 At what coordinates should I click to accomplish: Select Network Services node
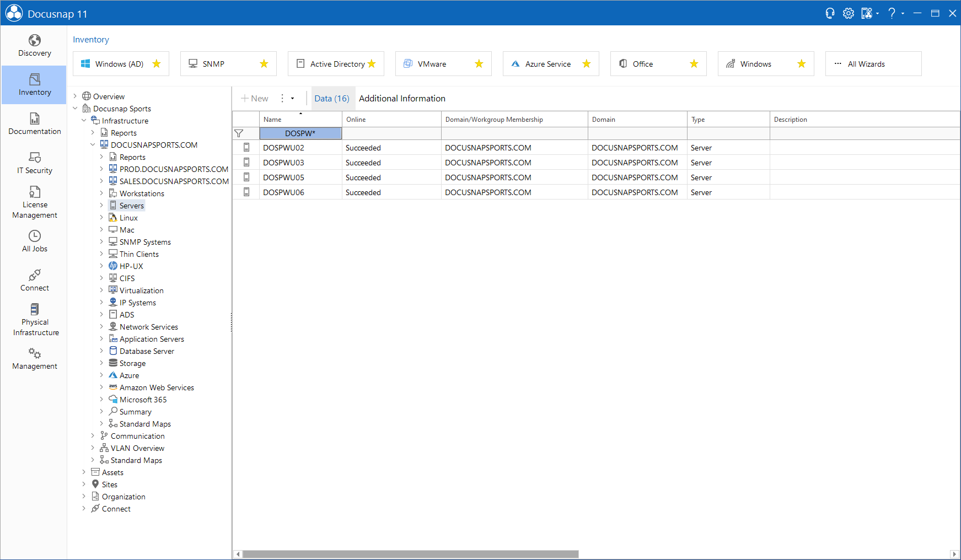pyautogui.click(x=148, y=327)
